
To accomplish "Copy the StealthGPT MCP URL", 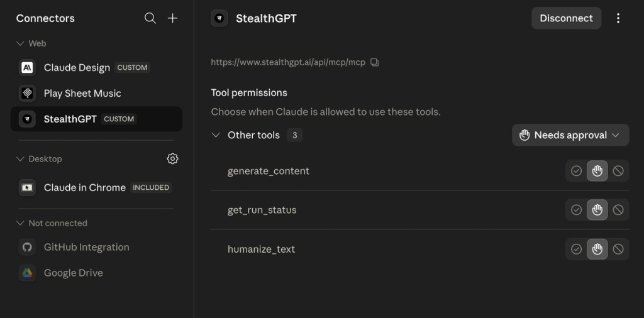I will [x=375, y=62].
